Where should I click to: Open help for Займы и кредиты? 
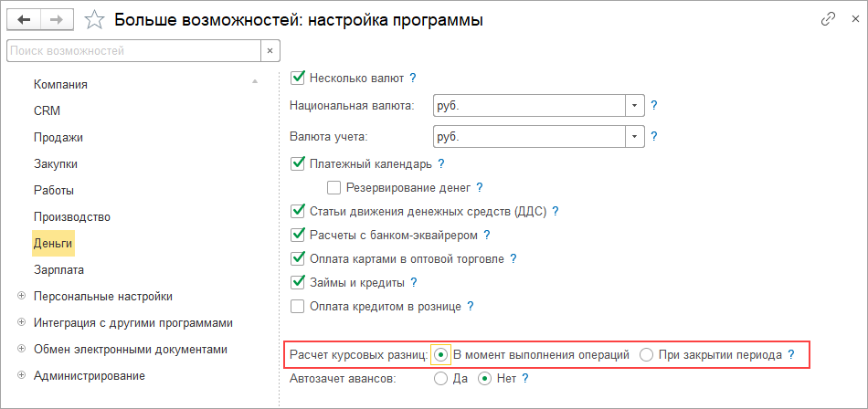[x=414, y=282]
